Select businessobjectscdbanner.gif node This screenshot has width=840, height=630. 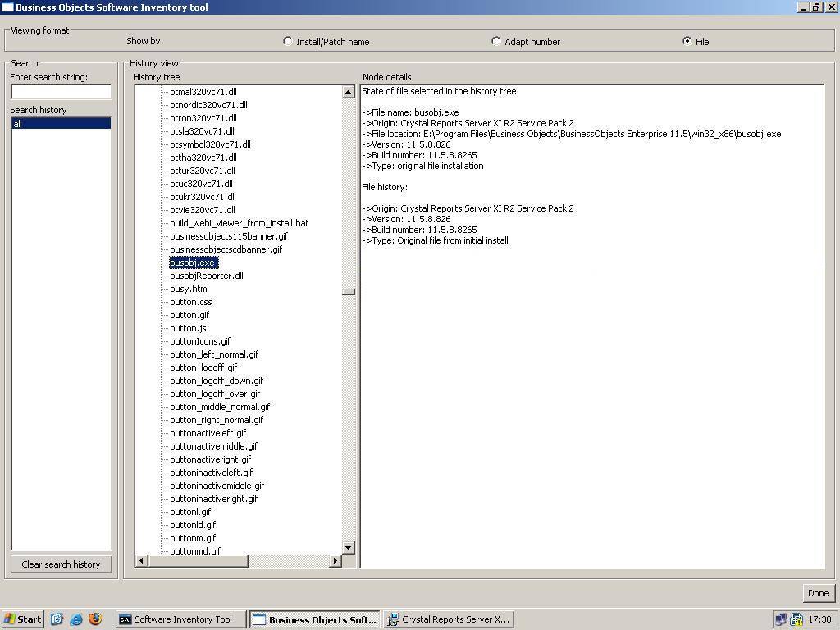point(226,249)
